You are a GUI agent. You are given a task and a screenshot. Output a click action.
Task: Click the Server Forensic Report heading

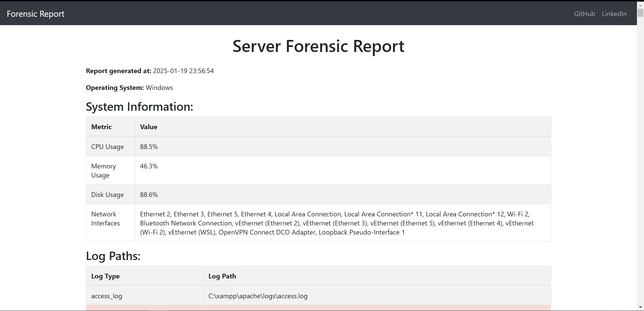click(318, 46)
